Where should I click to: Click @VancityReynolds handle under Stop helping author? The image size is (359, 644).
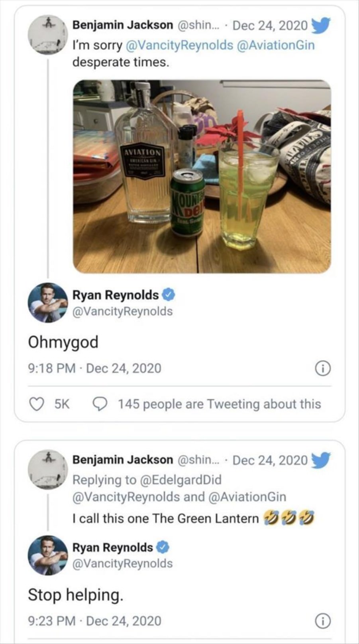coord(122,563)
